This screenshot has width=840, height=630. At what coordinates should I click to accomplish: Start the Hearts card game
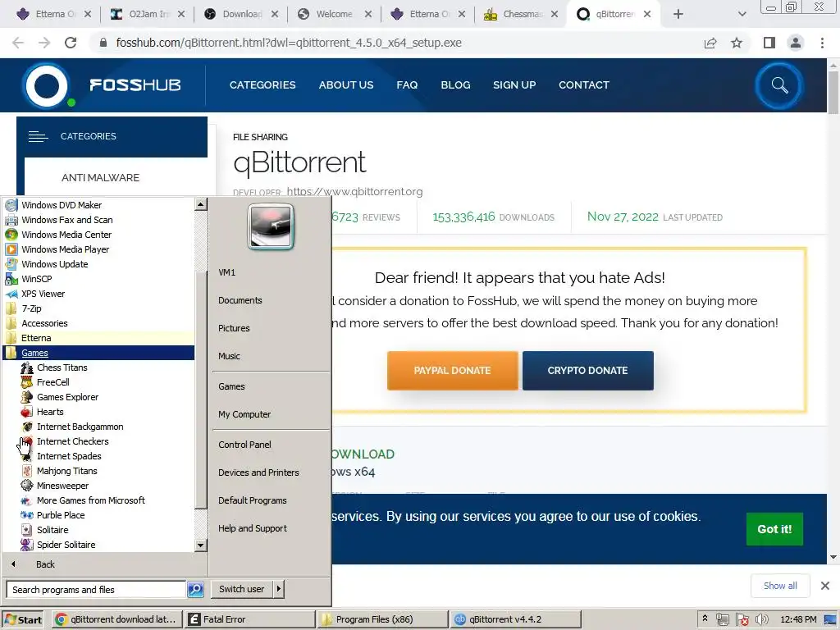point(50,412)
